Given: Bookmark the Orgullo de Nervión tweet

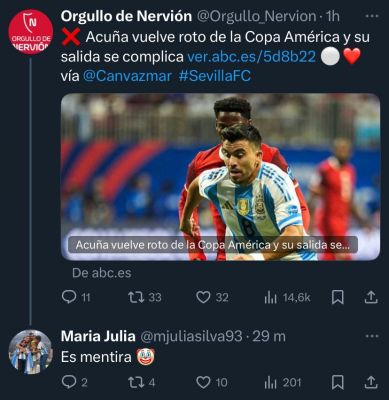Looking at the screenshot, I should [x=337, y=297].
